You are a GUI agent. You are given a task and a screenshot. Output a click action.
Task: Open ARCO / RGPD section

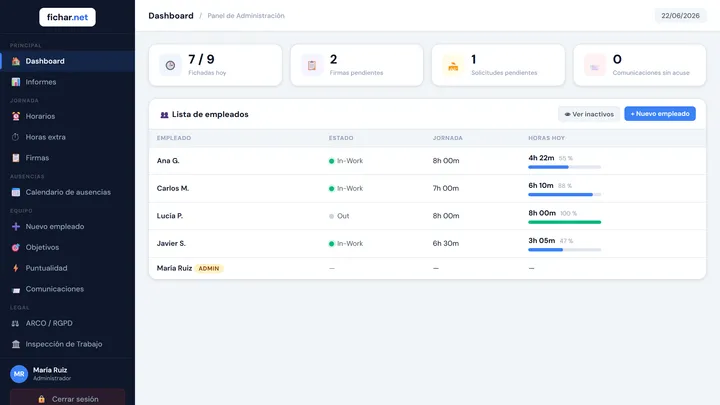pyautogui.click(x=68, y=323)
